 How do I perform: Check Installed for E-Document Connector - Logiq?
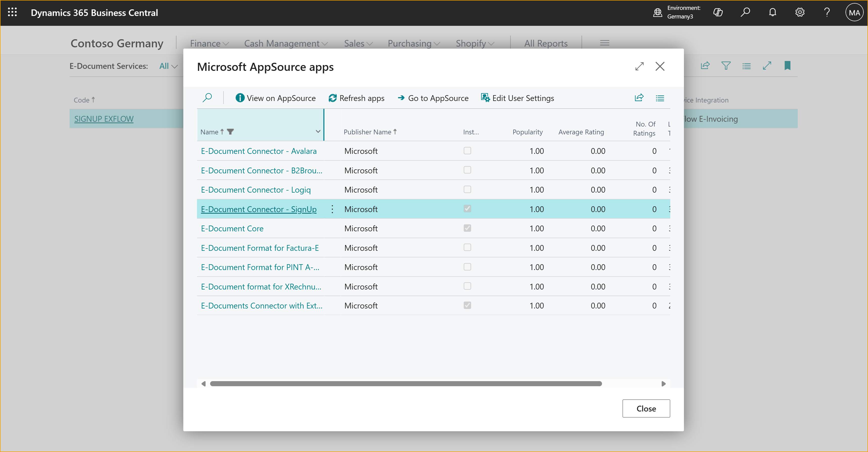click(467, 189)
